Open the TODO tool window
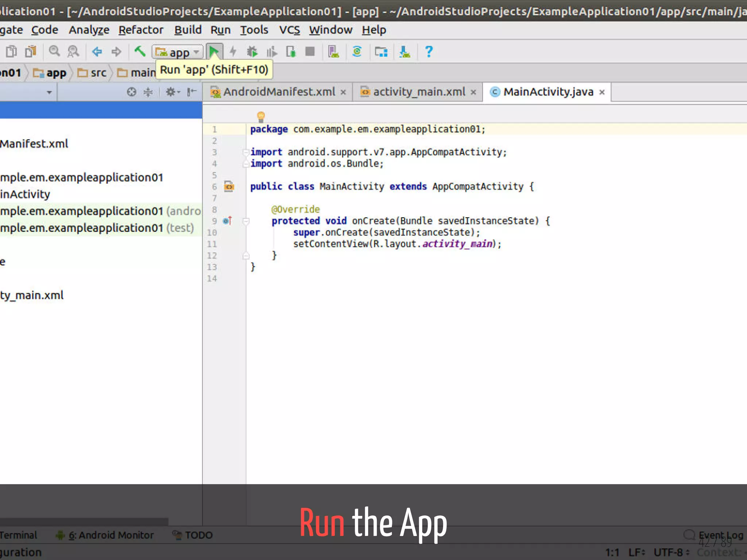Screen dimensions: 747x560 pos(193,535)
